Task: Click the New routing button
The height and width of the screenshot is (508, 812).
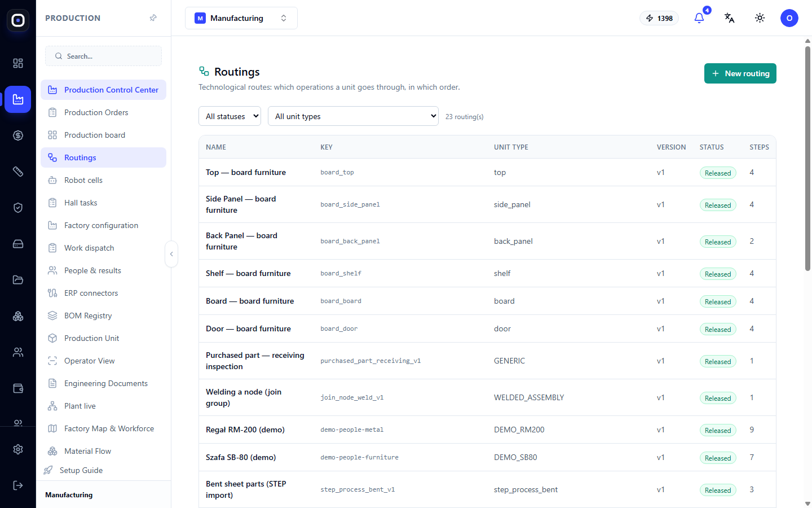Action: coord(740,73)
